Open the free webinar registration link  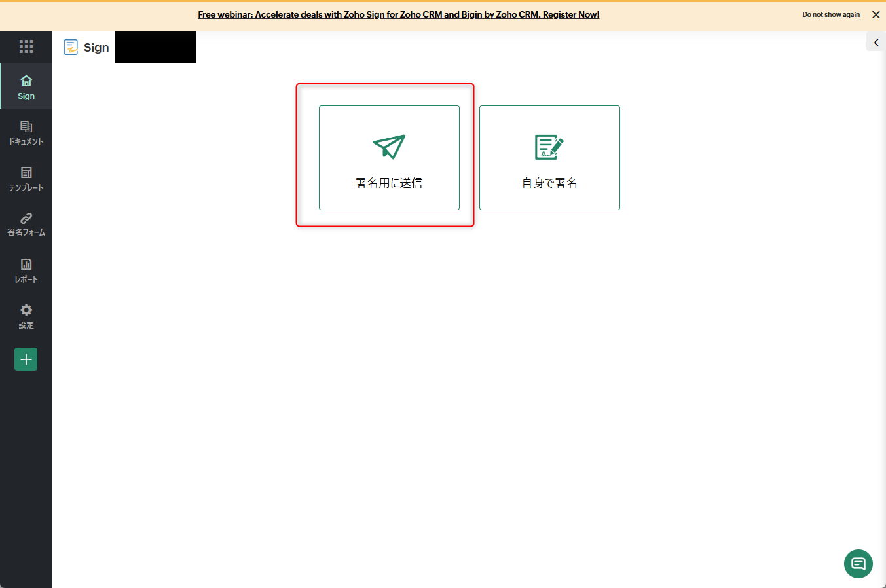click(x=398, y=14)
